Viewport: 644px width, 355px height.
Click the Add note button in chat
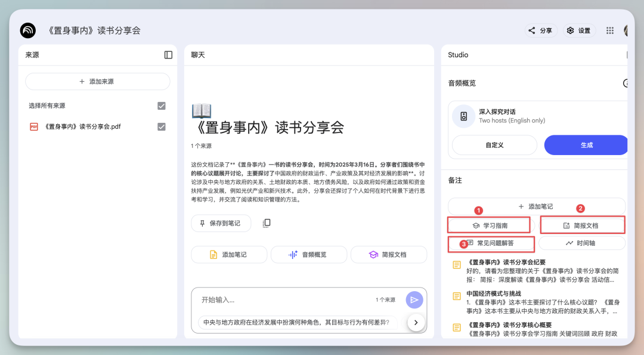(x=229, y=255)
